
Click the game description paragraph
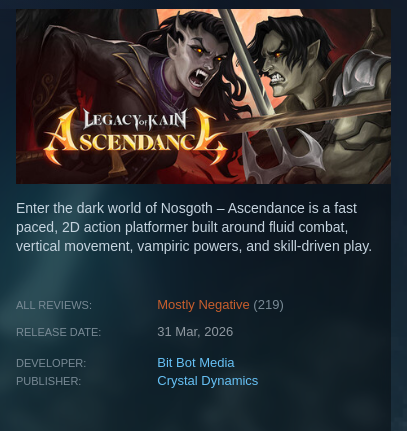(194, 227)
